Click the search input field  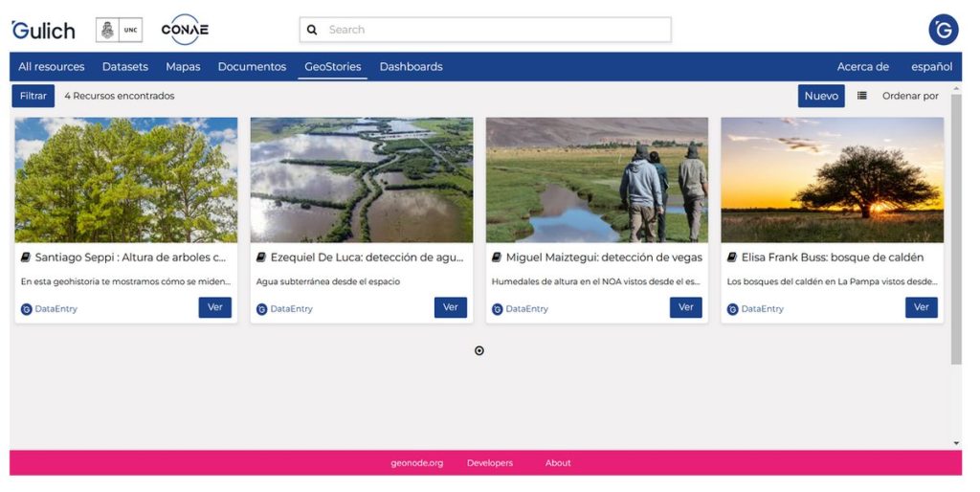[x=485, y=30]
